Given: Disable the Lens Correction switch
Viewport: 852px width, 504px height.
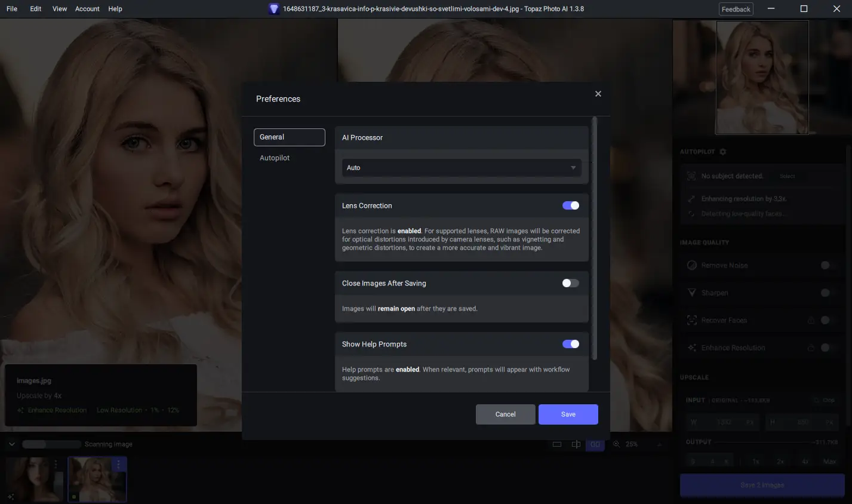Looking at the screenshot, I should (x=571, y=205).
